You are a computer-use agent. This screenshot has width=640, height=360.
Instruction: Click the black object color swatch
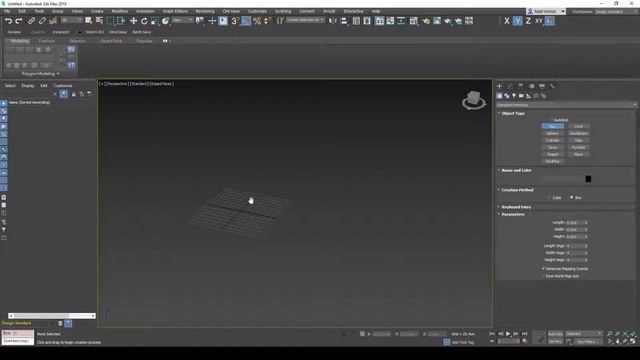coord(588,179)
